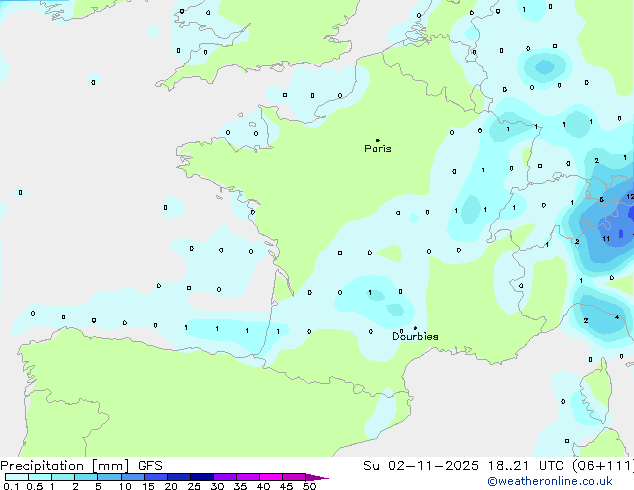
Task: Click the Paris city label
Action: pyautogui.click(x=378, y=148)
